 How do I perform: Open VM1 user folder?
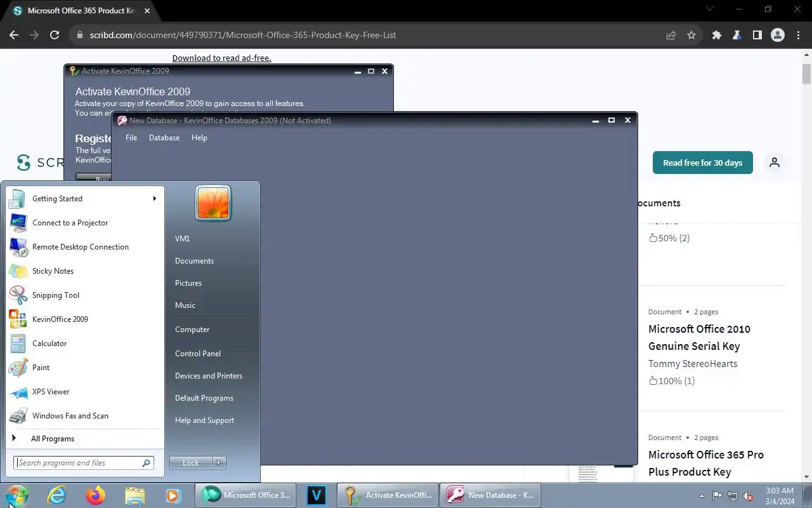tap(183, 239)
